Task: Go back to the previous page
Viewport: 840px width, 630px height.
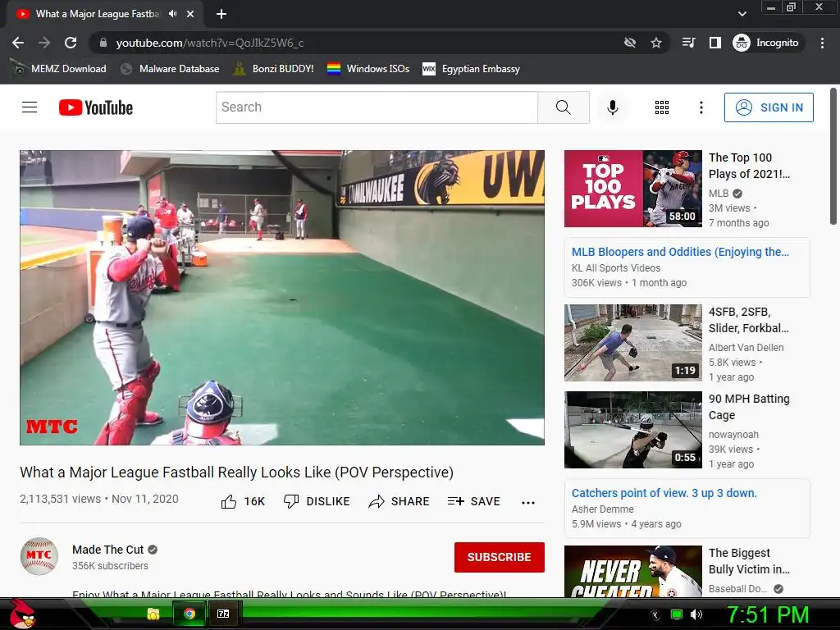Action: [x=18, y=43]
